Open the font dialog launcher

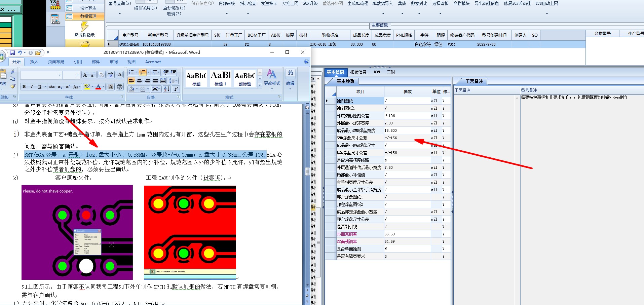[122, 97]
